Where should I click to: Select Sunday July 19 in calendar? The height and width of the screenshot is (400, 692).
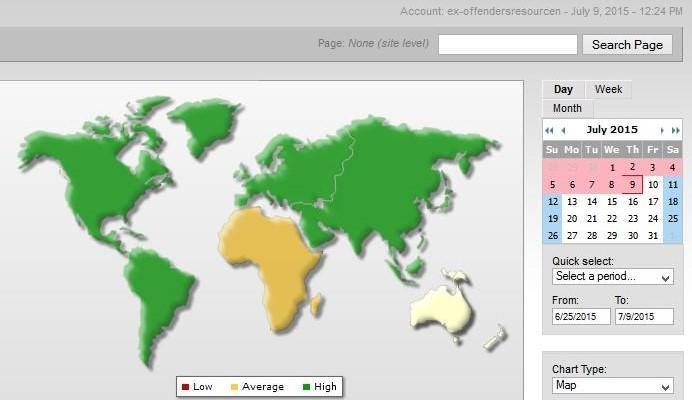point(553,219)
